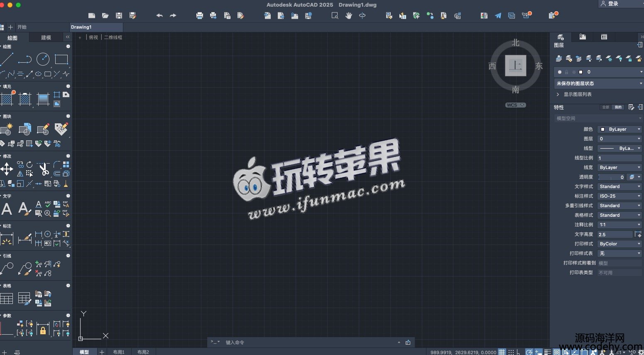
Task: Toggle lineweight display in status bar
Action: coord(548,352)
